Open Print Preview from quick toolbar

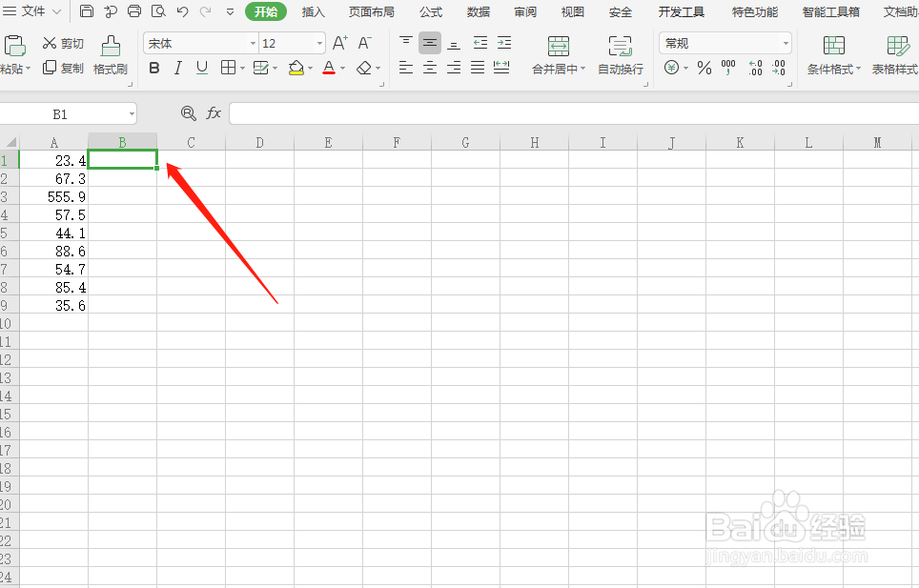click(158, 11)
